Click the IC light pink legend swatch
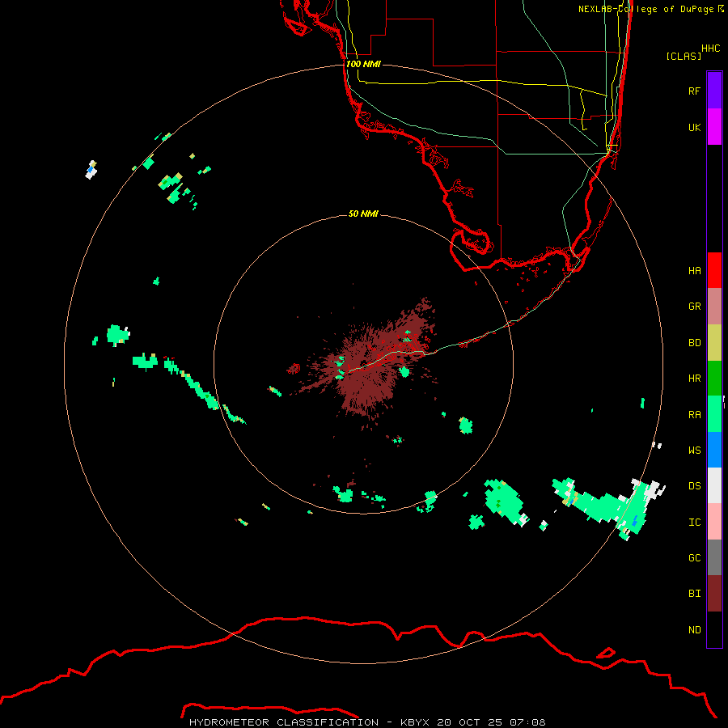The width and height of the screenshot is (728, 728). [x=714, y=522]
